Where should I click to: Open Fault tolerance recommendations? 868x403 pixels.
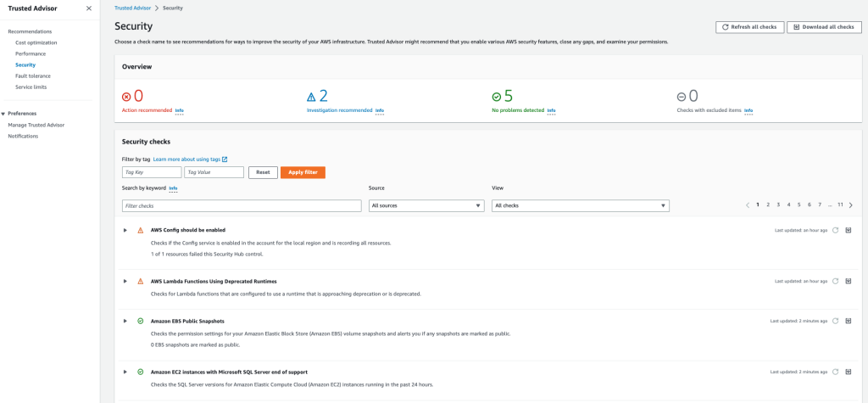click(33, 76)
